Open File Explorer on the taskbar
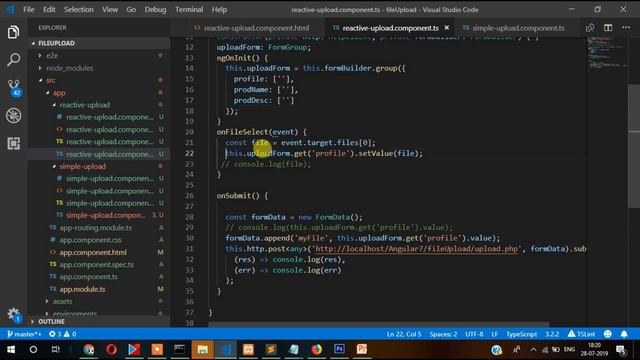Screen dimensions: 640x360 tap(203, 349)
